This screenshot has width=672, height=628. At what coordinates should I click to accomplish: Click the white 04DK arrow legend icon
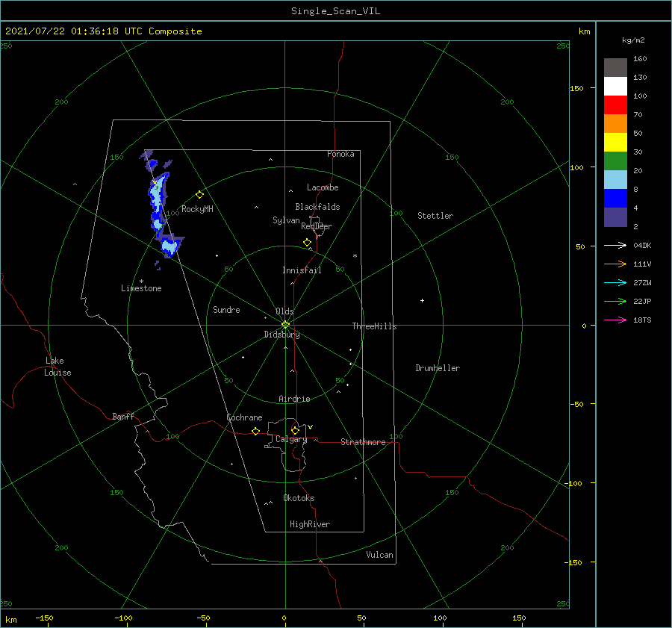tap(615, 245)
